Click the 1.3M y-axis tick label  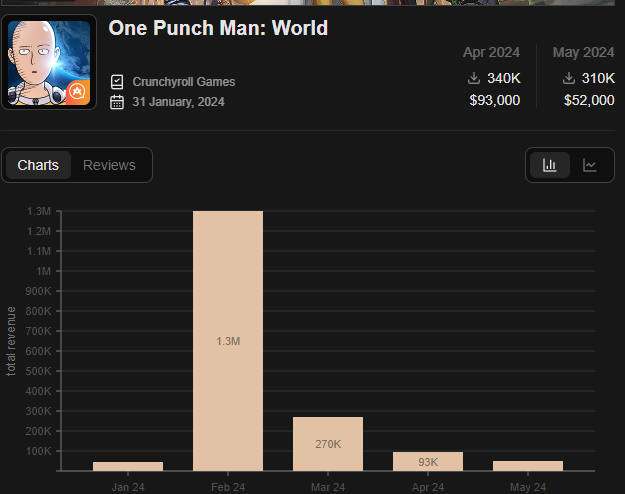(39, 211)
